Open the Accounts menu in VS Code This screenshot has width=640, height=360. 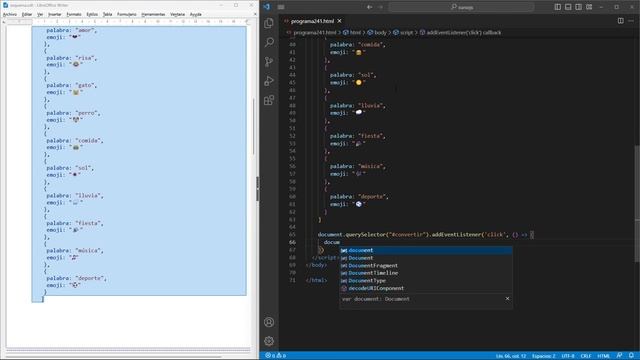[269, 322]
